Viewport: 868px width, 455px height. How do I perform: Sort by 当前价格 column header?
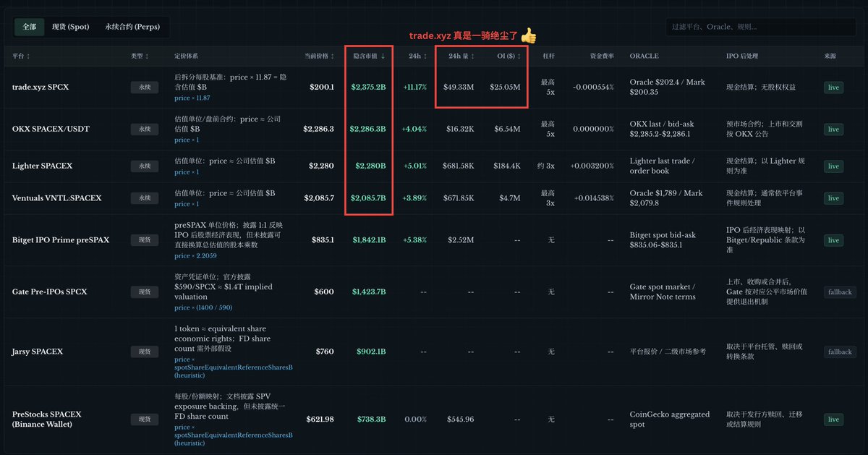click(x=319, y=56)
